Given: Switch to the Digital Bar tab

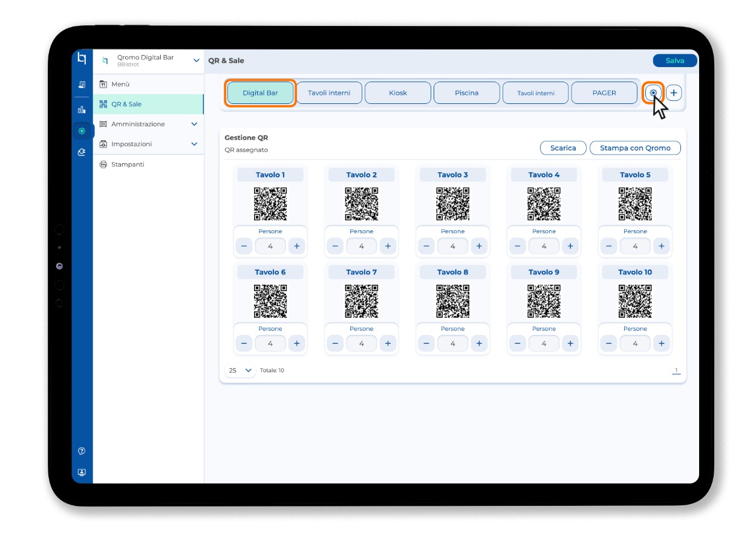Looking at the screenshot, I should click(x=261, y=93).
